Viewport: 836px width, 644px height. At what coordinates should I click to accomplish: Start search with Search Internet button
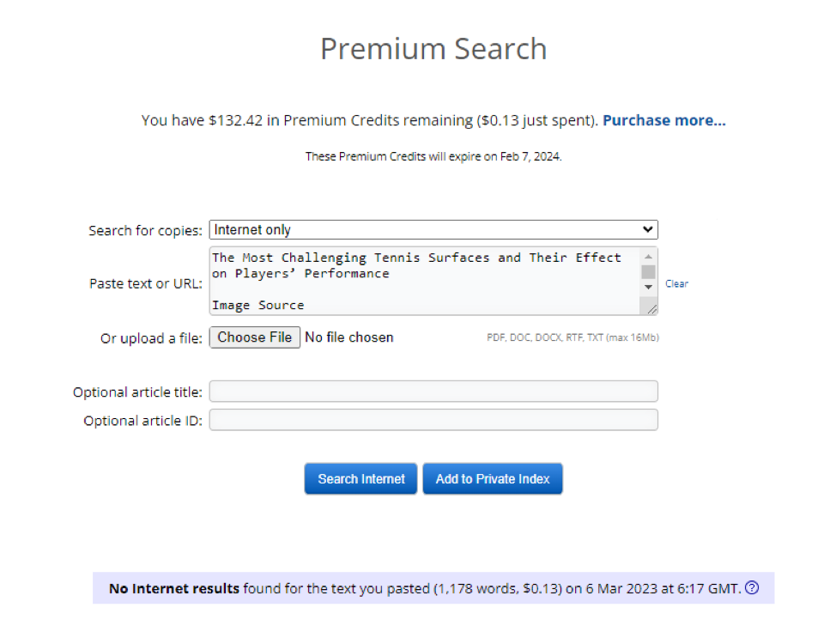pos(360,479)
